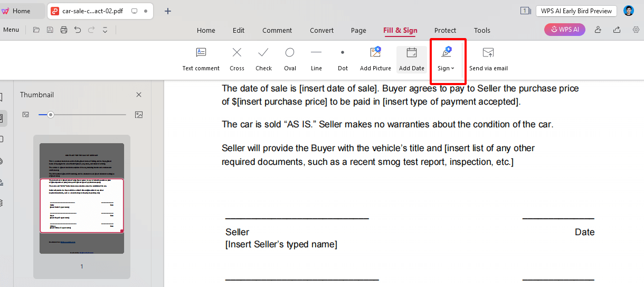Click the WPS AI button
644x287 pixels.
(x=565, y=30)
